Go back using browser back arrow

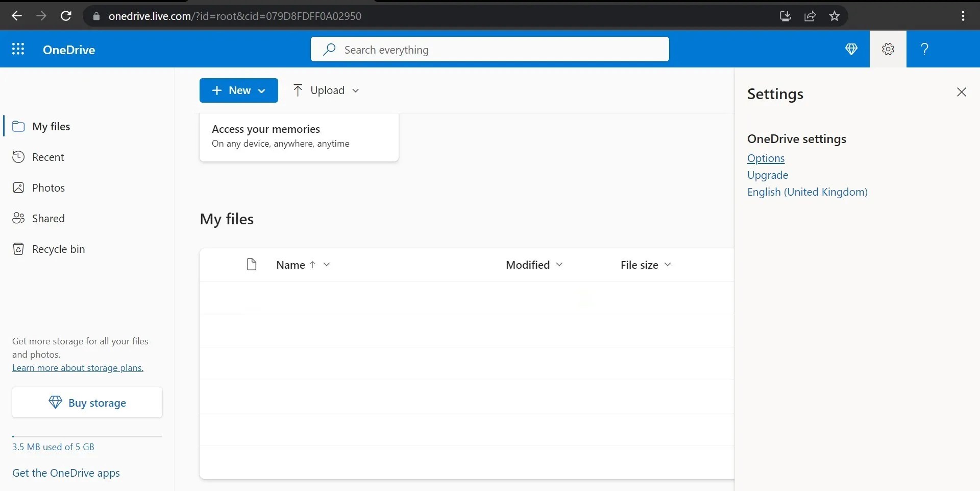point(17,16)
